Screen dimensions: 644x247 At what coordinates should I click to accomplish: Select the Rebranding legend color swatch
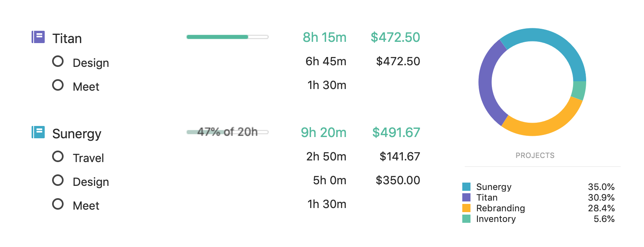466,208
